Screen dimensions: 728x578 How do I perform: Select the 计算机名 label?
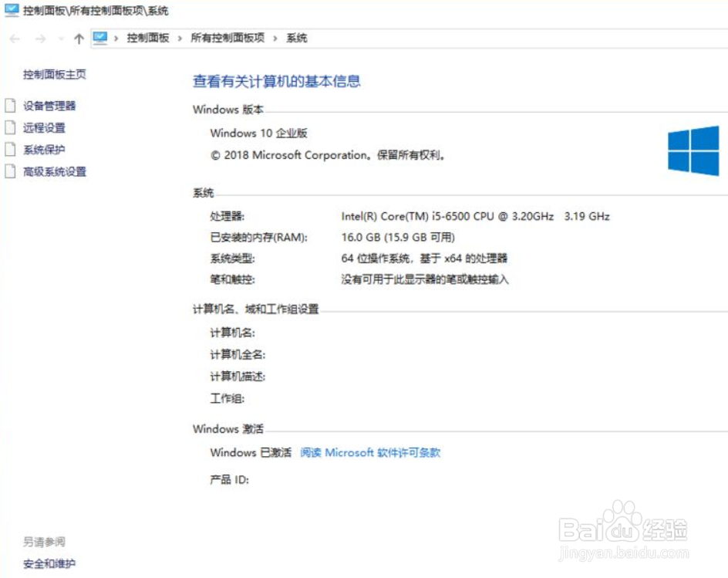click(x=233, y=333)
